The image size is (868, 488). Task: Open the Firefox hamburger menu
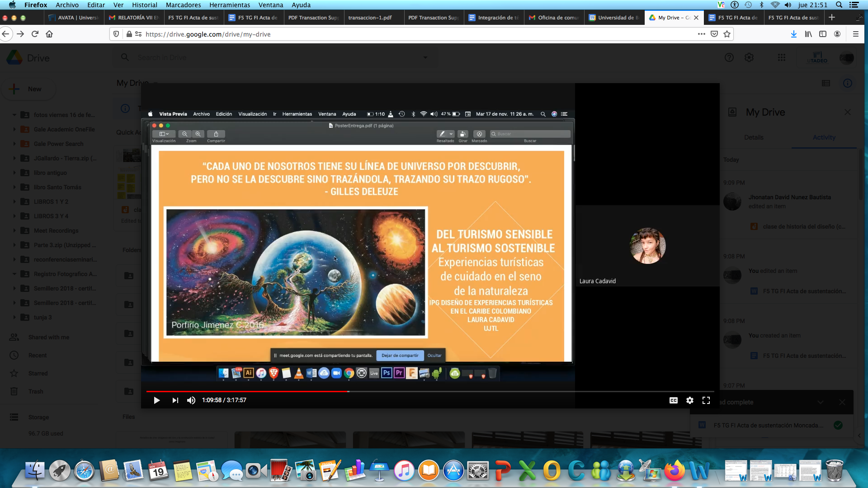pos(855,34)
